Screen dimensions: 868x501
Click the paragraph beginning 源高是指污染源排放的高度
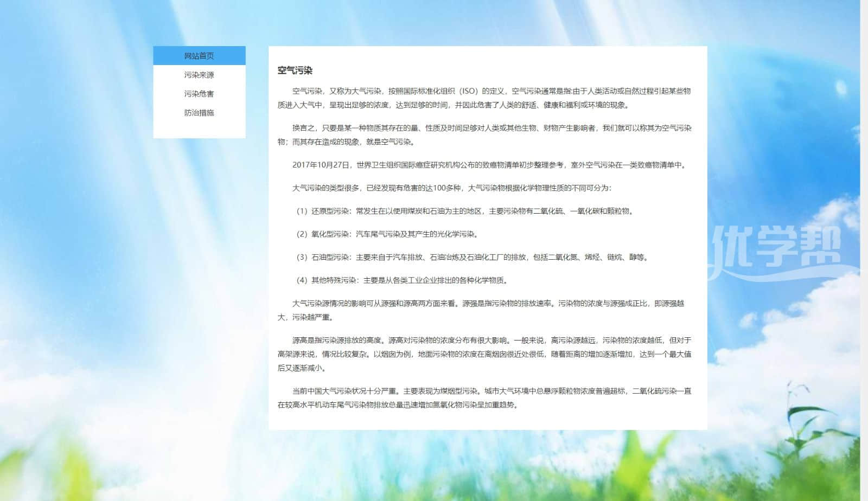pos(484,354)
